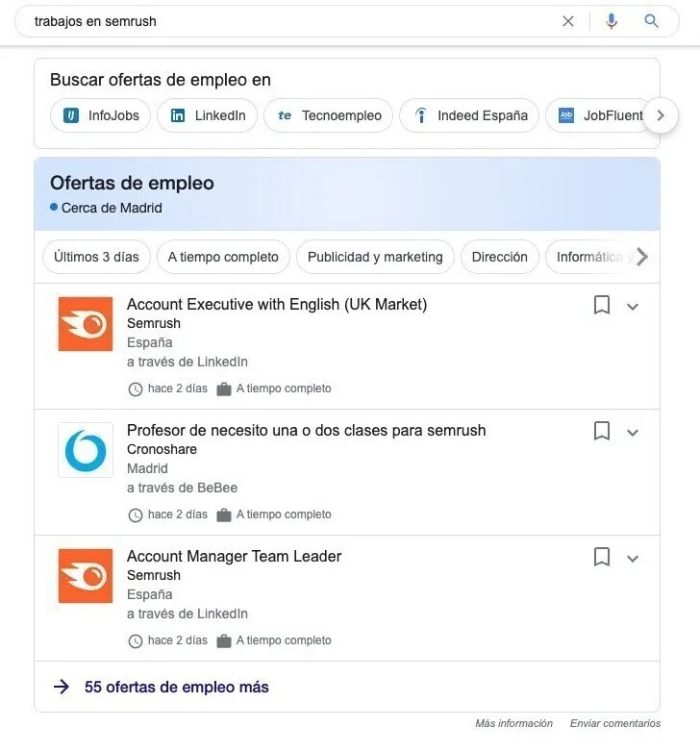Click the blue location dot next to Madrid
Image resolution: width=700 pixels, height=752 pixels.
point(54,207)
